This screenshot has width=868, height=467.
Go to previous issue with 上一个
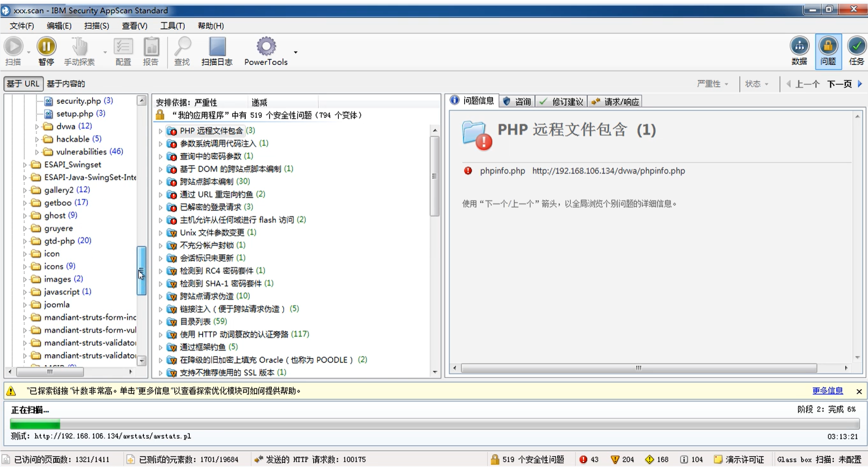(803, 84)
